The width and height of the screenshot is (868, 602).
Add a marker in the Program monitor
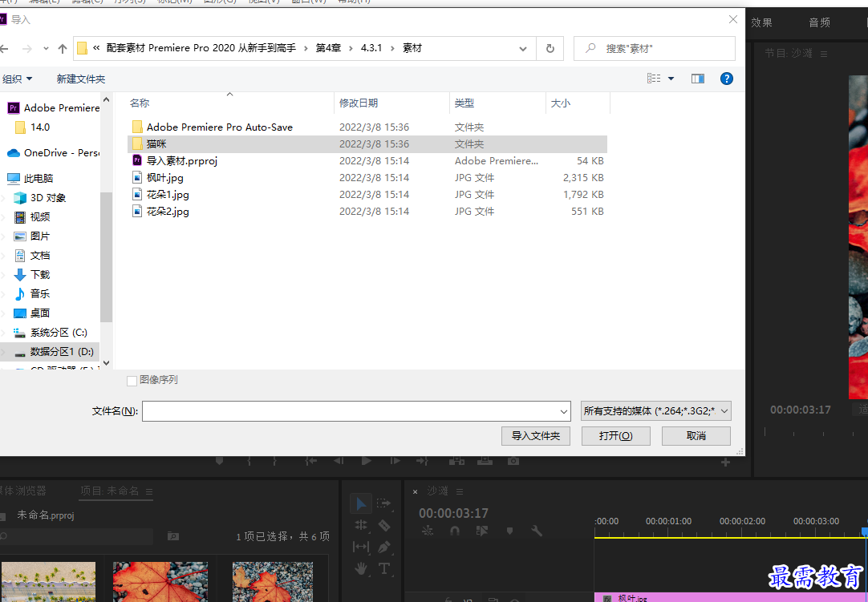tap(219, 460)
